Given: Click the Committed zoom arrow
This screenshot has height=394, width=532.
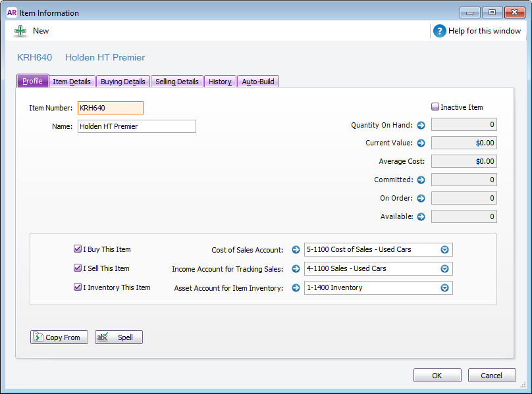Looking at the screenshot, I should pyautogui.click(x=421, y=180).
